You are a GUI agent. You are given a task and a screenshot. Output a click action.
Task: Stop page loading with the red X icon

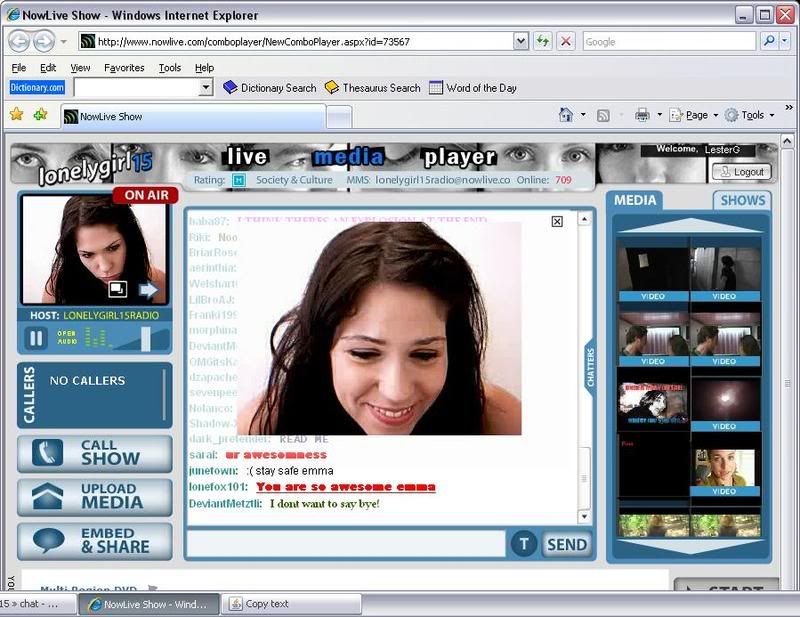pos(566,41)
